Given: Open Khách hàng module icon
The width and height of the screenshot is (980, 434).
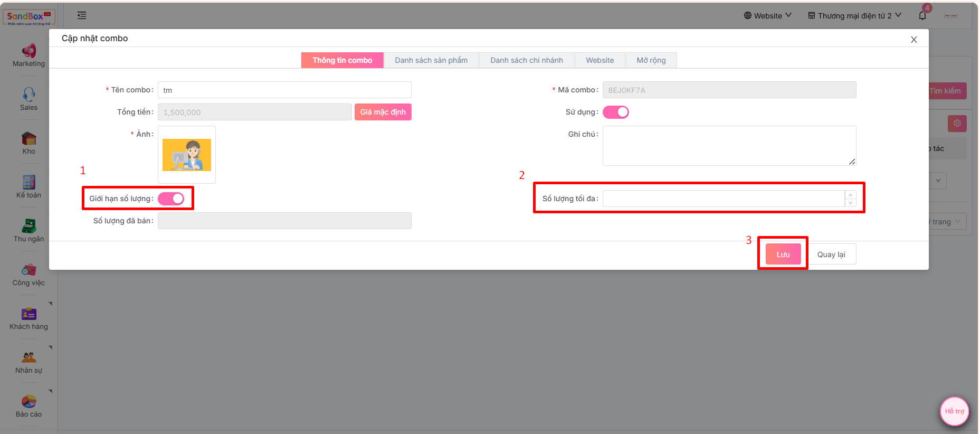Looking at the screenshot, I should pos(28,314).
